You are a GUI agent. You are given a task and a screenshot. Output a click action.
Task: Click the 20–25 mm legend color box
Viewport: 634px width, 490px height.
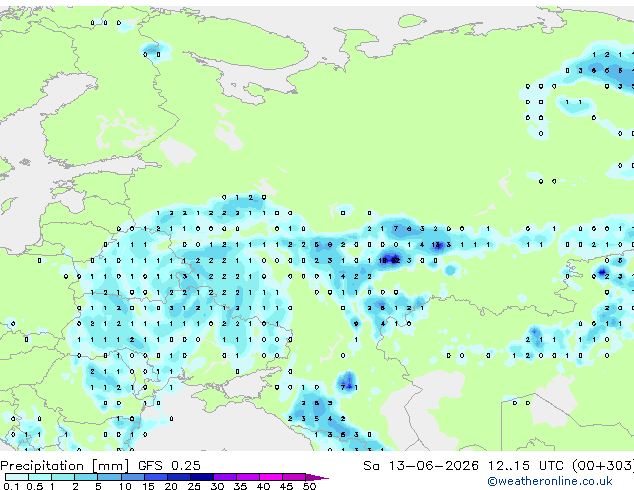click(178, 477)
